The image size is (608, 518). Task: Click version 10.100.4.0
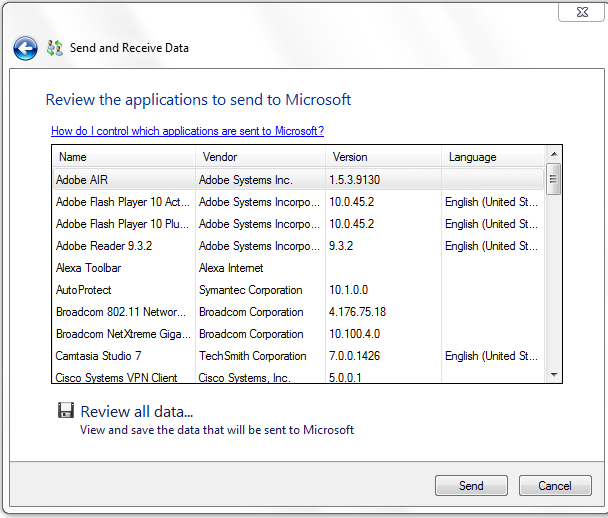pos(354,334)
